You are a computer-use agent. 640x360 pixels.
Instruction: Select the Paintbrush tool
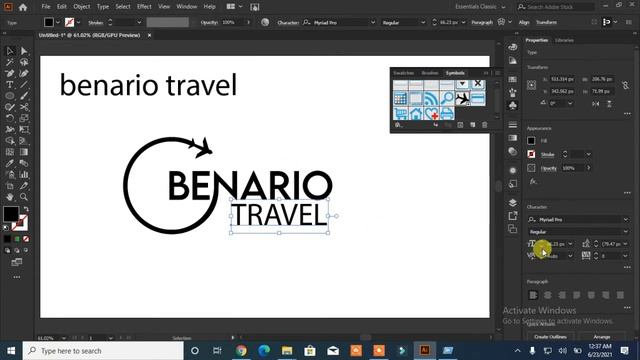pos(24,96)
